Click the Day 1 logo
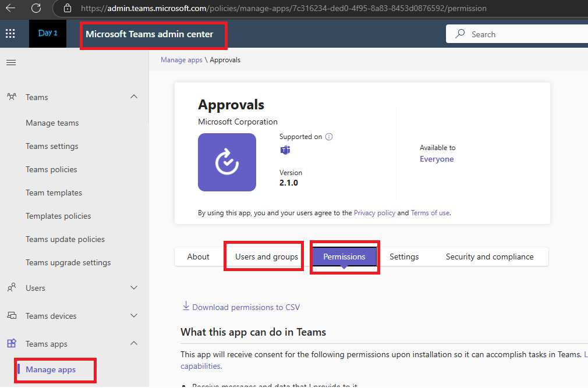Image resolution: width=588 pixels, height=388 pixels. tap(48, 34)
